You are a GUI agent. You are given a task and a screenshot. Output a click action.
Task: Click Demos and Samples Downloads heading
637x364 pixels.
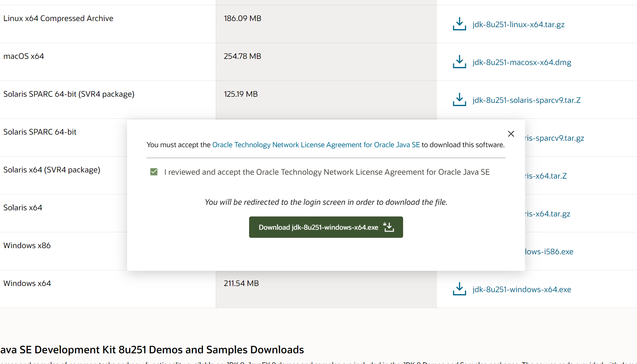point(152,350)
